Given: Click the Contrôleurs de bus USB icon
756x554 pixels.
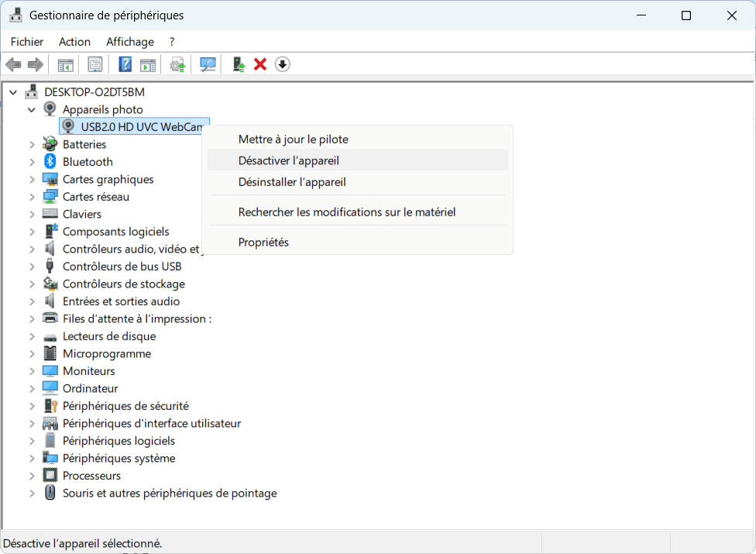Looking at the screenshot, I should point(50,266).
